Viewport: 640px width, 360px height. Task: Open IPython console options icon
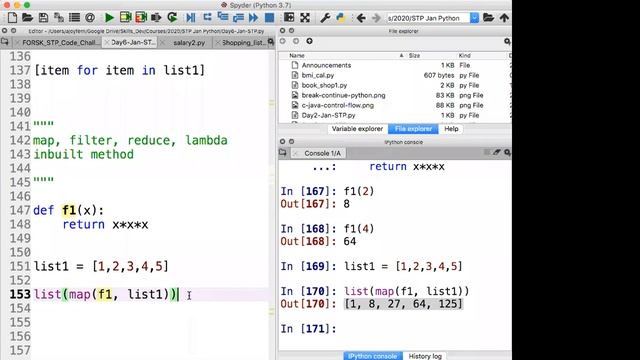point(507,152)
